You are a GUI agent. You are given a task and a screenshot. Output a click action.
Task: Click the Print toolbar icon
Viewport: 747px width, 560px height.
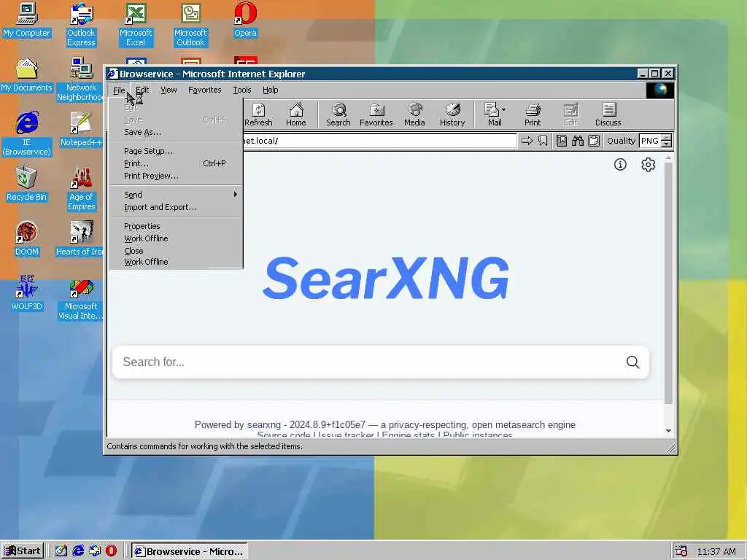point(533,114)
